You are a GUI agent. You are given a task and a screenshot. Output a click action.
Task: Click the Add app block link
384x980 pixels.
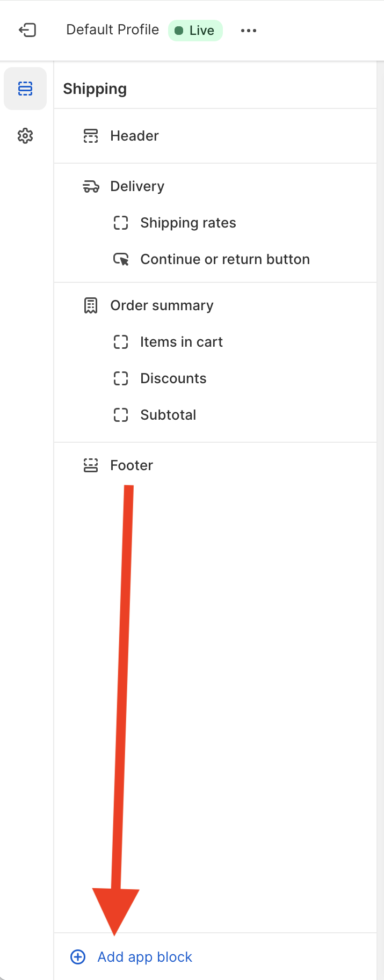click(144, 957)
